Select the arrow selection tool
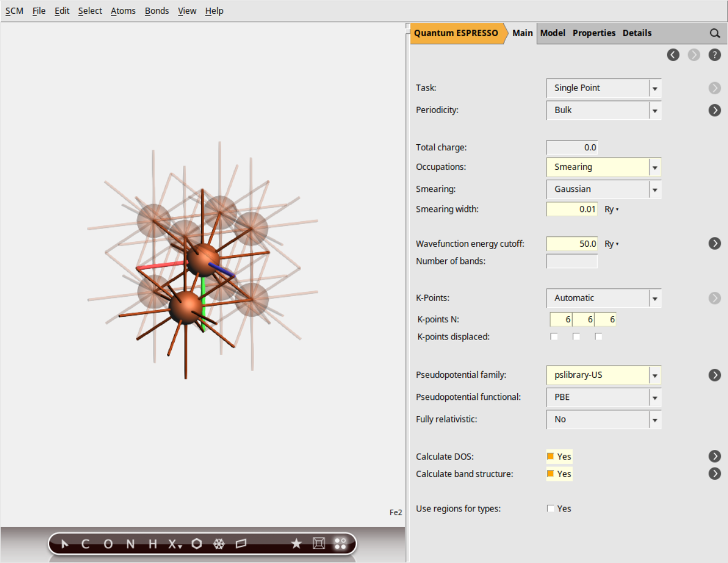This screenshot has width=728, height=563. point(64,544)
